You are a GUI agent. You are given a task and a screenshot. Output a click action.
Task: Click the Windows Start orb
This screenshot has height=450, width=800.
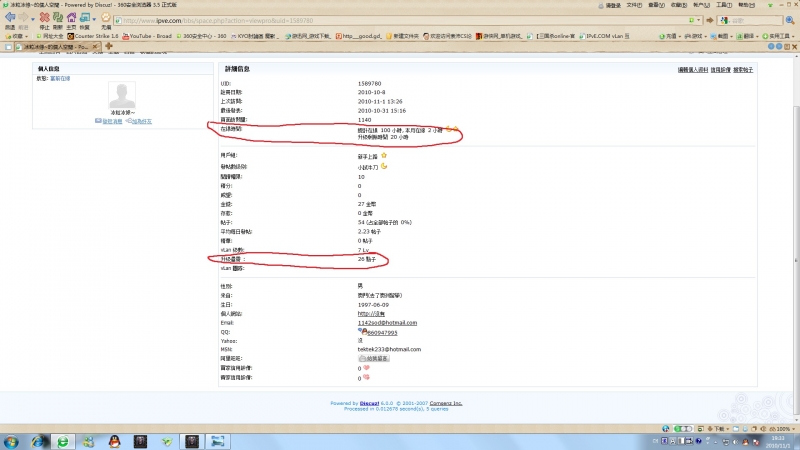click(x=11, y=442)
